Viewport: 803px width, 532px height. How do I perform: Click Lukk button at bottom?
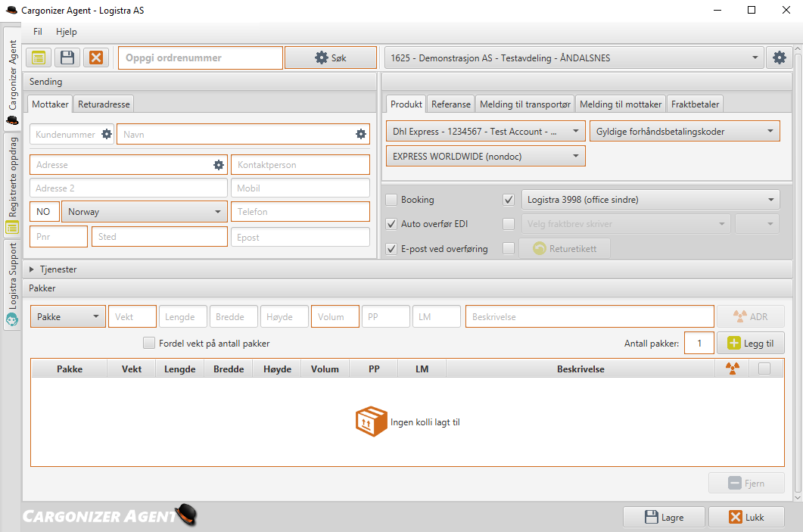tap(747, 517)
